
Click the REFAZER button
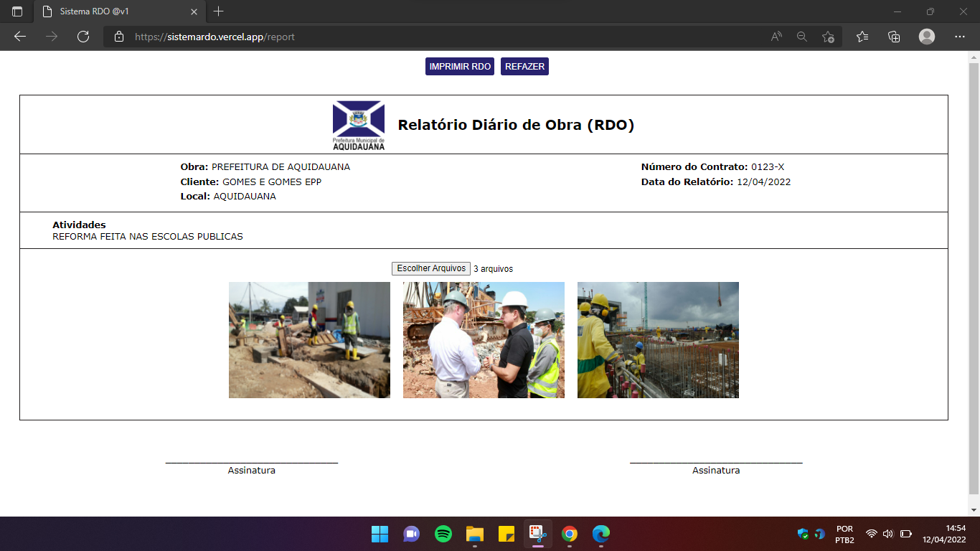pyautogui.click(x=524, y=66)
